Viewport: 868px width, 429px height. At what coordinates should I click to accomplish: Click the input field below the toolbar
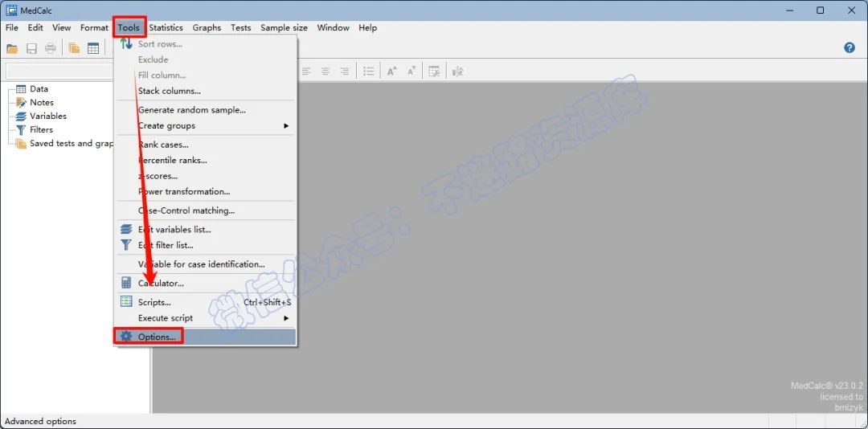pos(59,71)
